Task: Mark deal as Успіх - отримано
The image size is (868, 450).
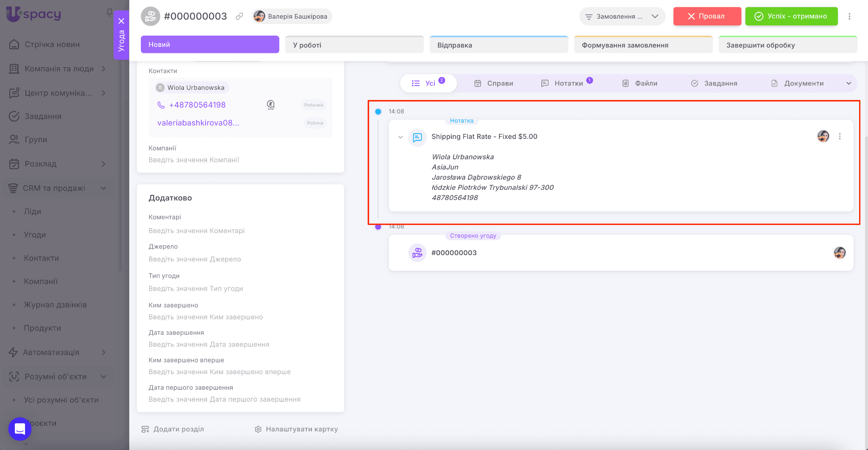Action: pos(791,17)
